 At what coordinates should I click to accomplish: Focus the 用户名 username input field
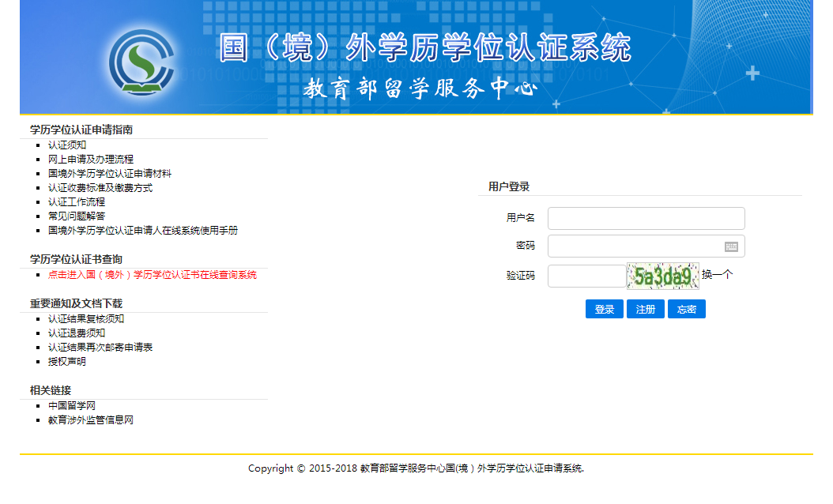click(646, 218)
